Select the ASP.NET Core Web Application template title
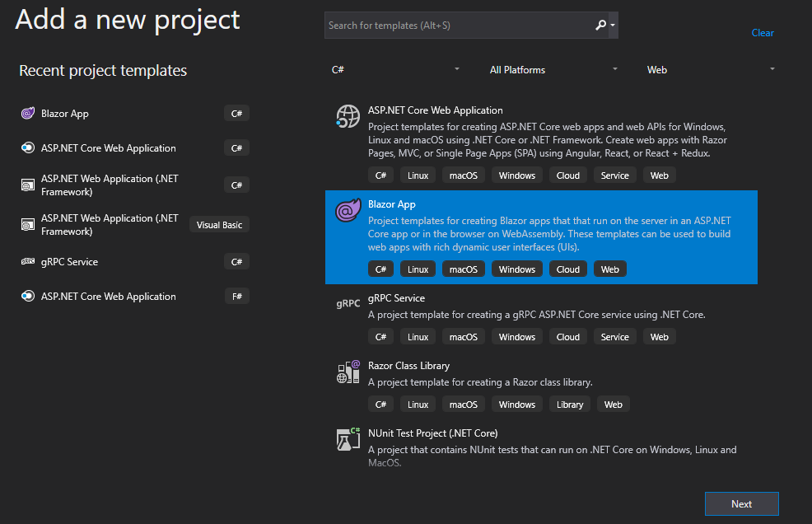 pos(435,110)
